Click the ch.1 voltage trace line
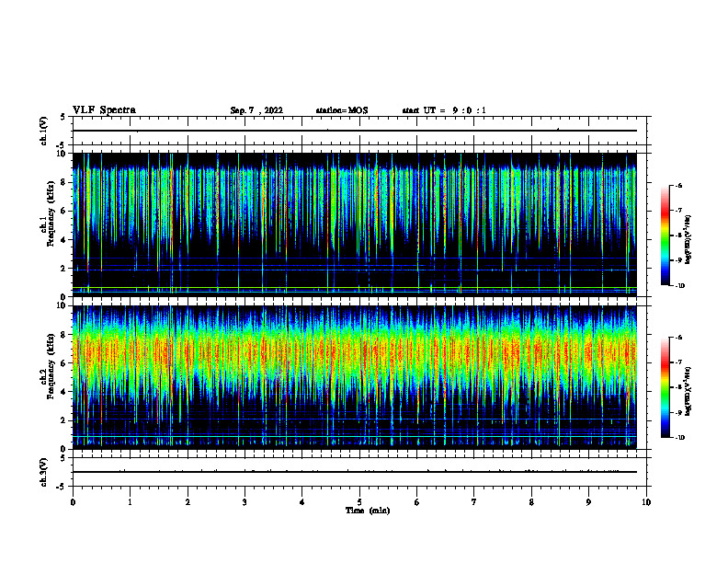 [354, 131]
